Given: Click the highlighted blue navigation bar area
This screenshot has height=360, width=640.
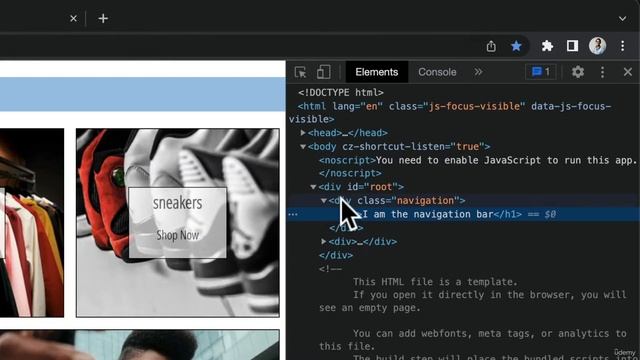Looking at the screenshot, I should click(x=142, y=94).
